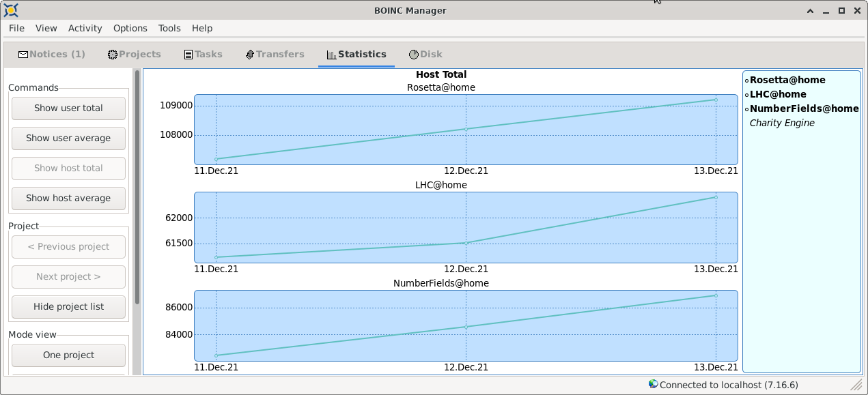The image size is (868, 395).
Task: Click the Transfers arrows icon
Action: point(250,55)
